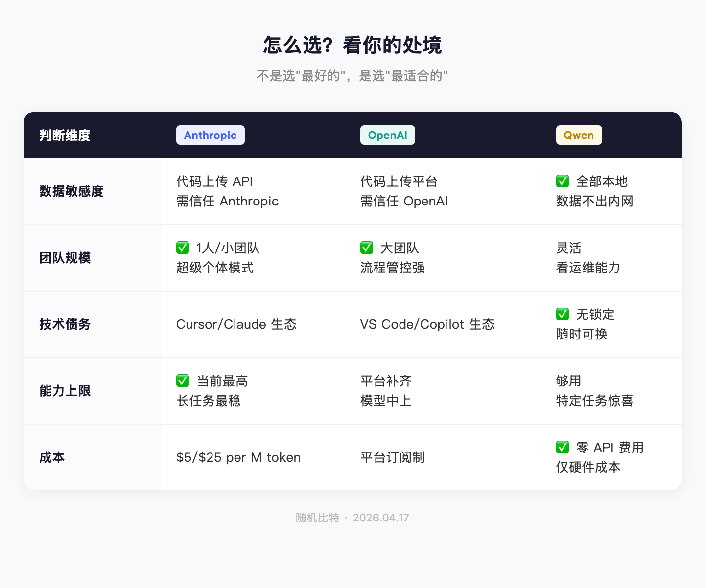Image resolution: width=705 pixels, height=588 pixels.
Task: Select the "技术债务" row label
Action: 65,324
